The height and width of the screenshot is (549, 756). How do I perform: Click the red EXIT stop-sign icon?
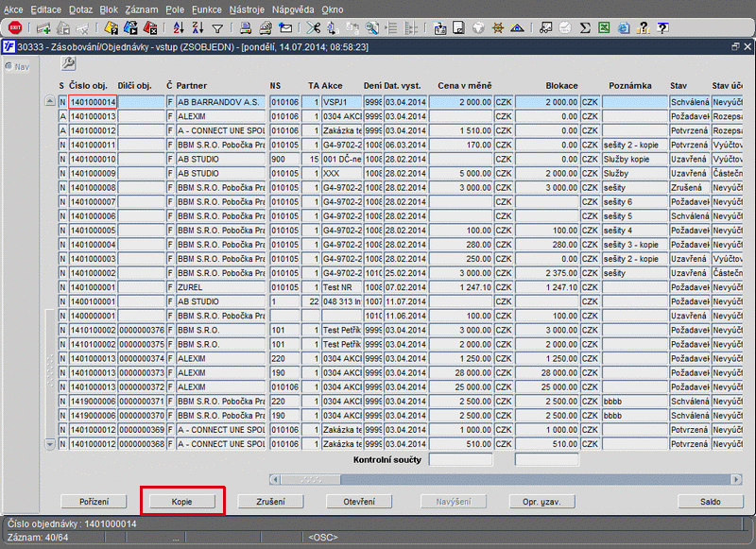(x=15, y=28)
